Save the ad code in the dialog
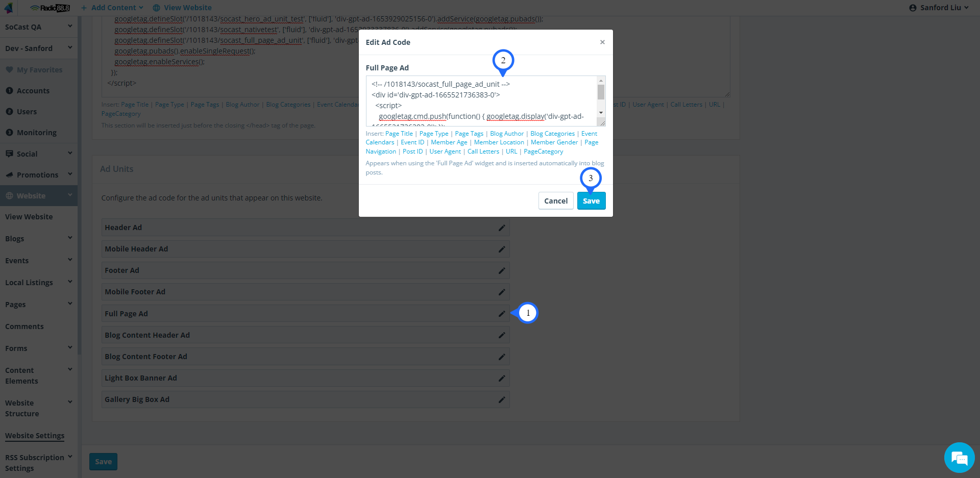980x478 pixels. click(x=591, y=201)
